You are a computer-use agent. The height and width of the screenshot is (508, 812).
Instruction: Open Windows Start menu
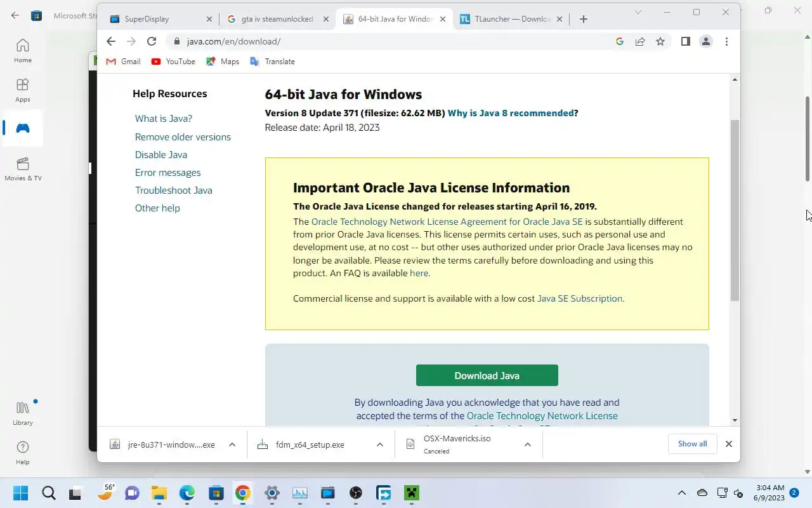20,493
